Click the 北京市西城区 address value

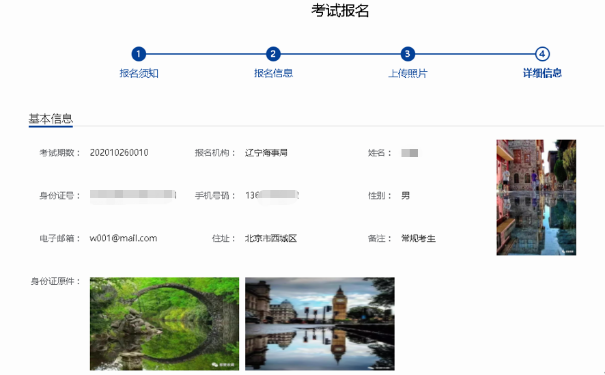pos(271,238)
